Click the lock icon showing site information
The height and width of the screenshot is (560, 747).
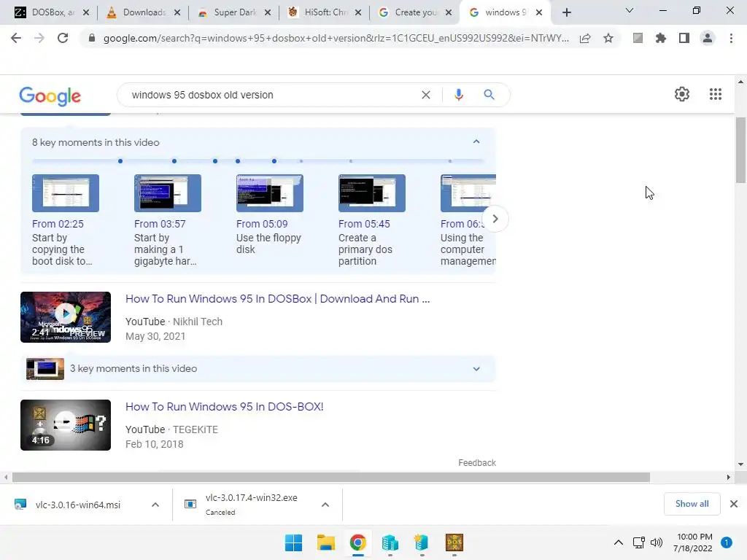92,38
